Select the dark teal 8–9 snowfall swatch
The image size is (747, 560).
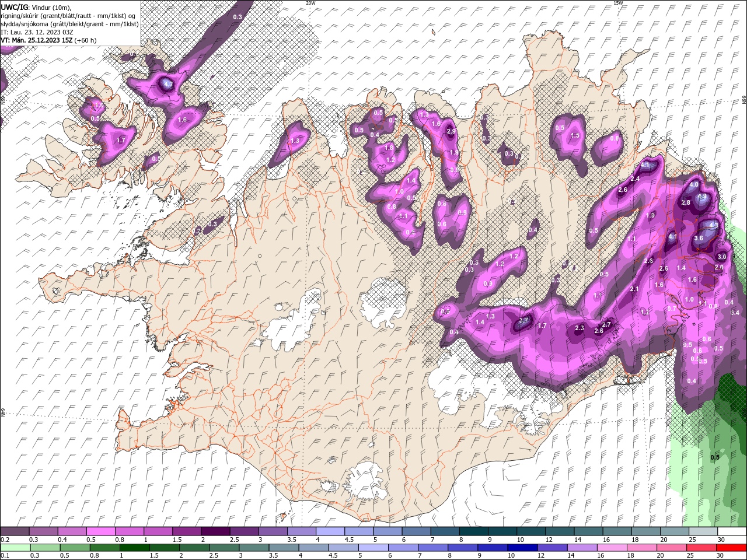click(x=473, y=531)
